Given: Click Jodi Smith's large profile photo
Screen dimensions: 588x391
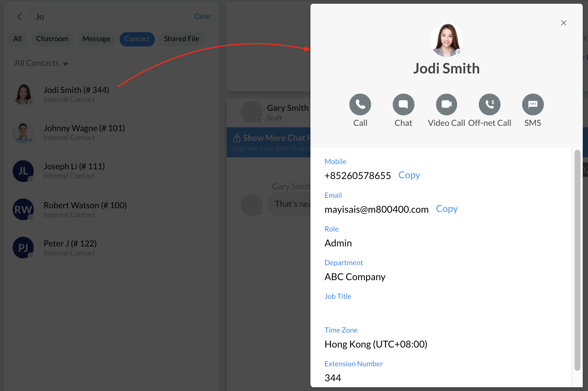Looking at the screenshot, I should (447, 40).
